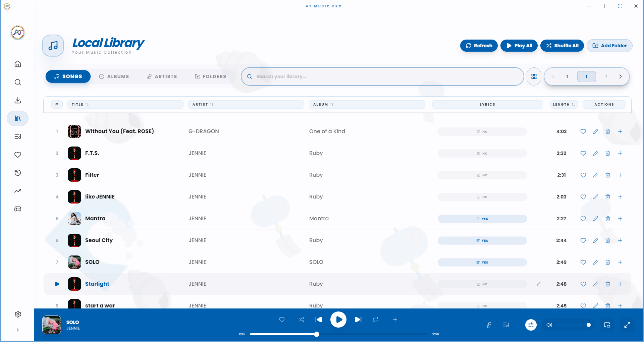
Task: Switch to the Albums tab
Action: (114, 76)
